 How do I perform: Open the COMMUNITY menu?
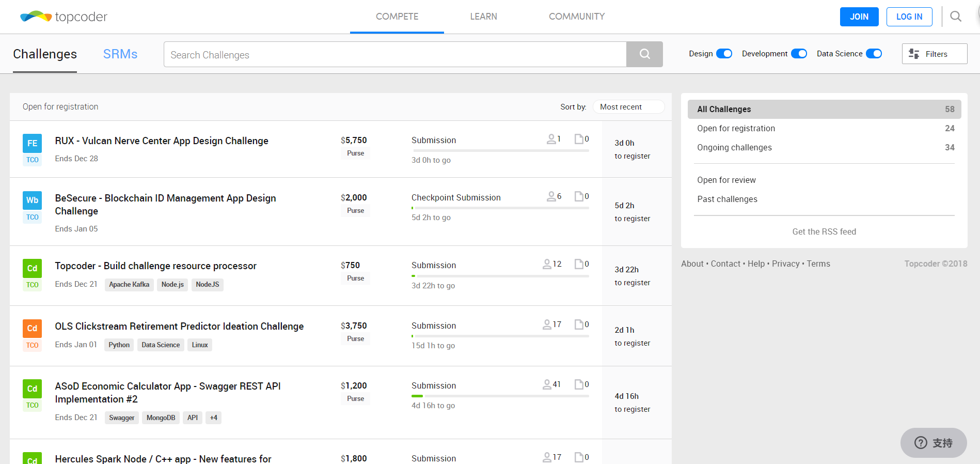click(577, 17)
